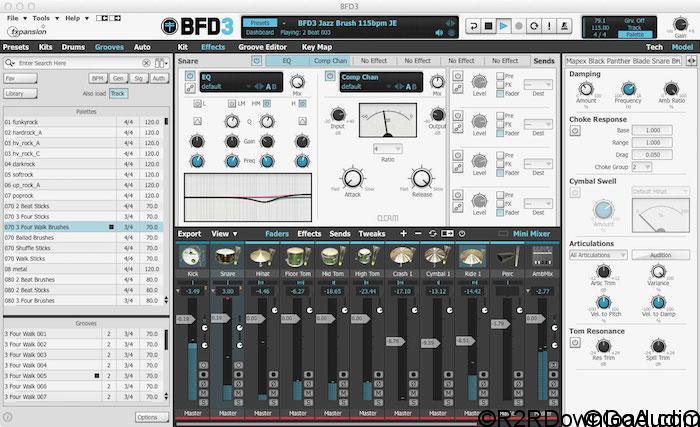Open the Key Map tab
This screenshot has width=700, height=427.
click(x=317, y=47)
